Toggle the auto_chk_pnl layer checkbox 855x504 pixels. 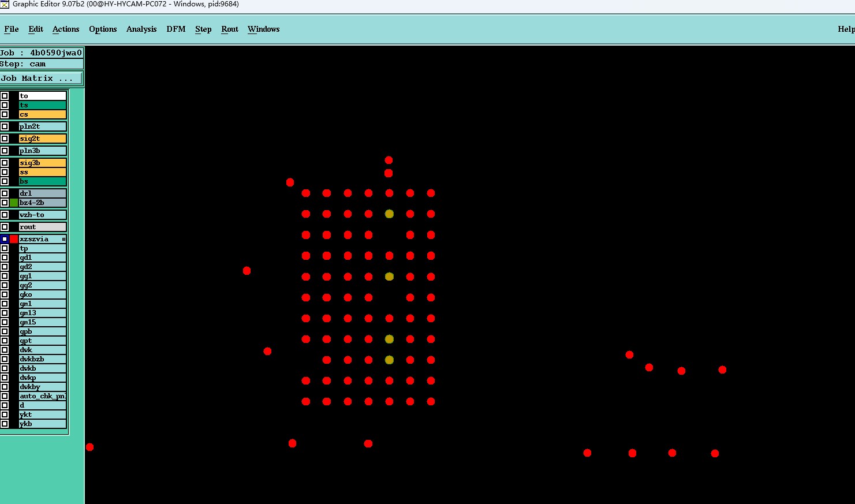tap(5, 396)
